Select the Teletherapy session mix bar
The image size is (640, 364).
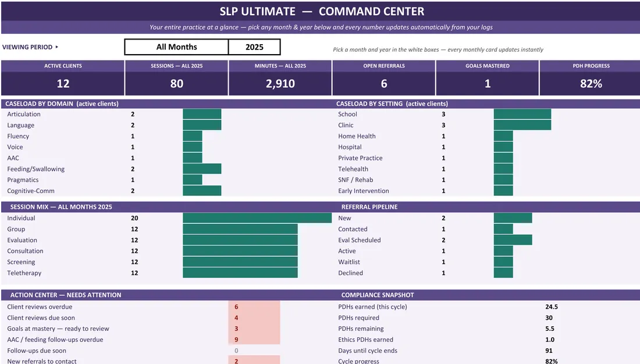pyautogui.click(x=240, y=273)
